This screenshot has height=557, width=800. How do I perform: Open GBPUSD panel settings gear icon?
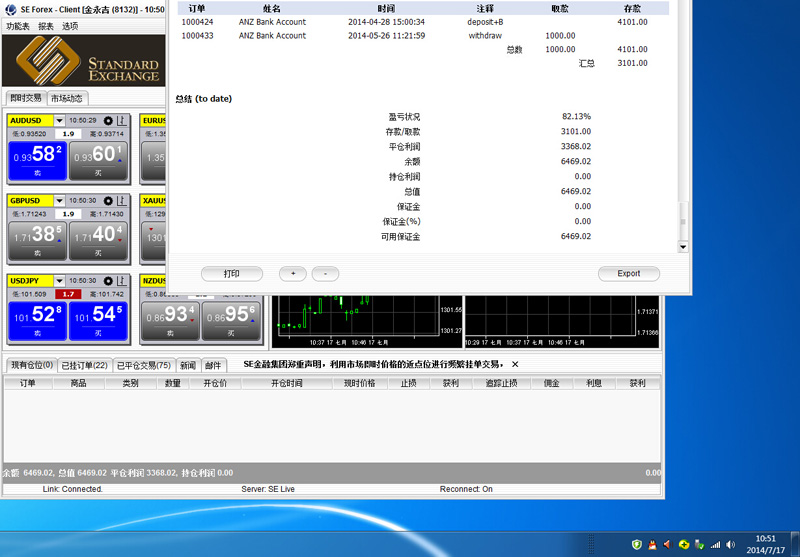pyautogui.click(x=108, y=201)
